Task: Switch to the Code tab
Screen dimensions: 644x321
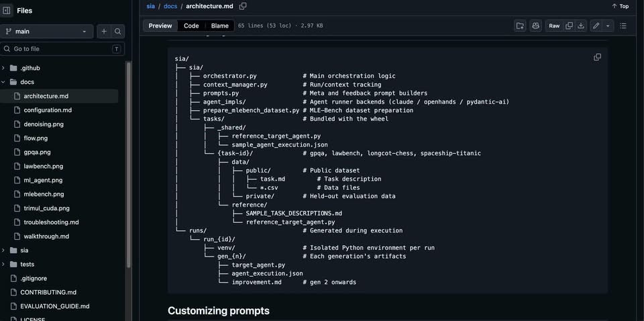Action: coord(191,26)
